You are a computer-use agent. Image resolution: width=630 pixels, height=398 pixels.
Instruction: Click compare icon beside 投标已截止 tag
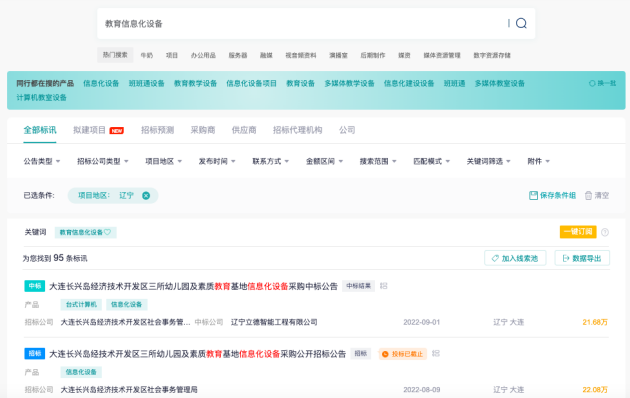[x=436, y=353]
